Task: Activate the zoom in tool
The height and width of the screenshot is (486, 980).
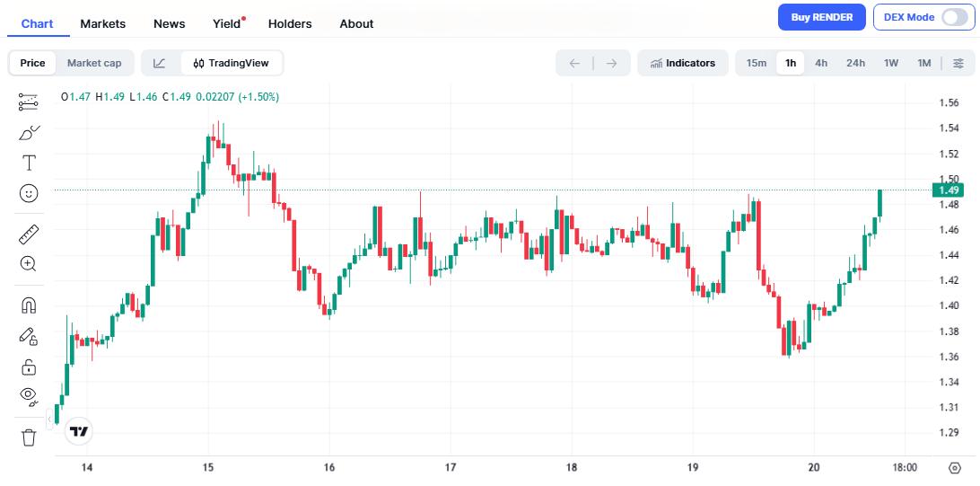Action: pos(28,264)
